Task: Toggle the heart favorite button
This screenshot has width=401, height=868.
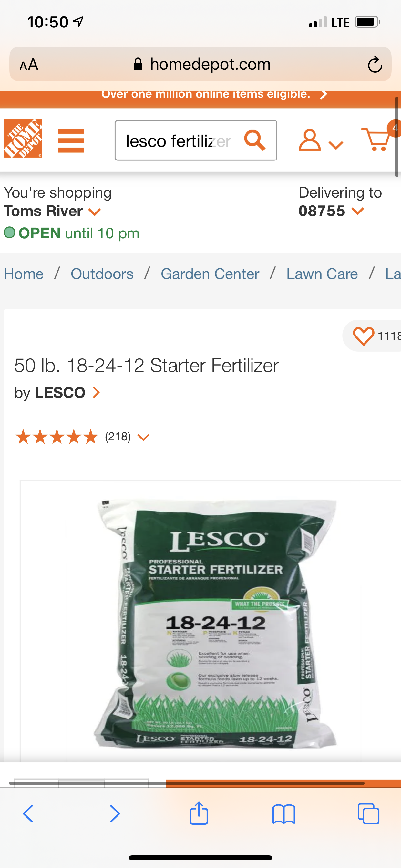Action: click(363, 336)
